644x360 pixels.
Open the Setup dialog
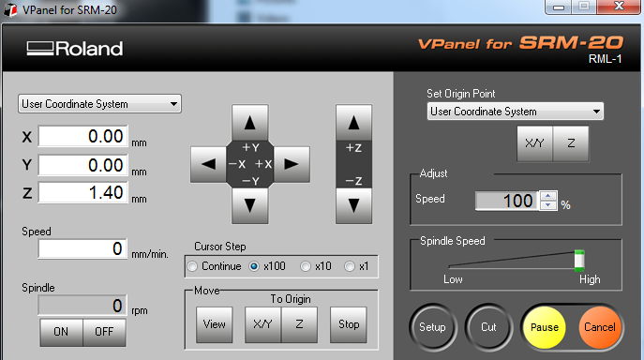432,327
